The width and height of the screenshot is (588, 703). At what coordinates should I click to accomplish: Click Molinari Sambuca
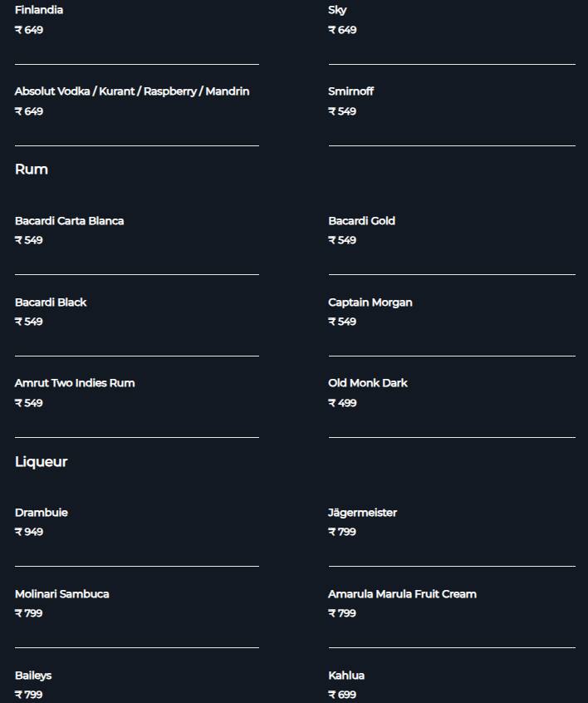coord(61,594)
